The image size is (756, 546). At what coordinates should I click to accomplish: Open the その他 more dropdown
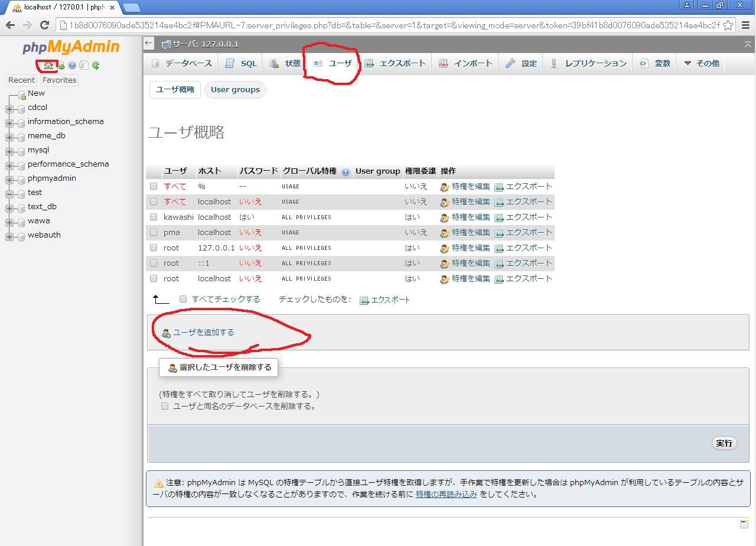[x=702, y=63]
